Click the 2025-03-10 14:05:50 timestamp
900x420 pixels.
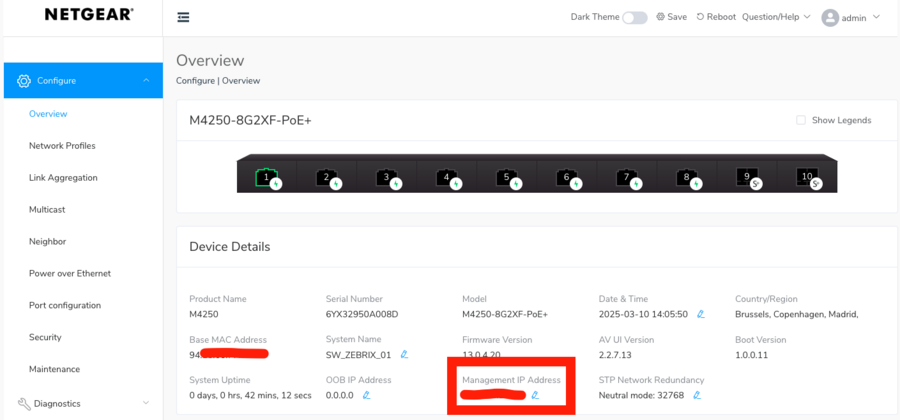[x=643, y=314]
